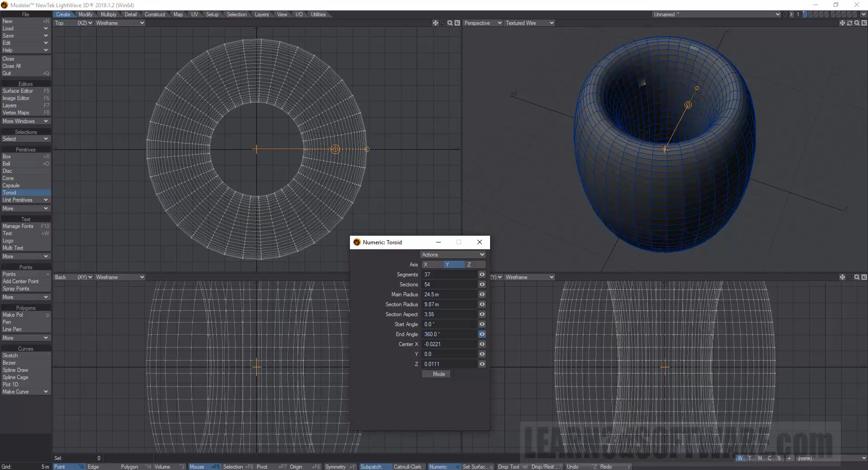Set toroid axis to X
The width and height of the screenshot is (868, 470).
432,265
